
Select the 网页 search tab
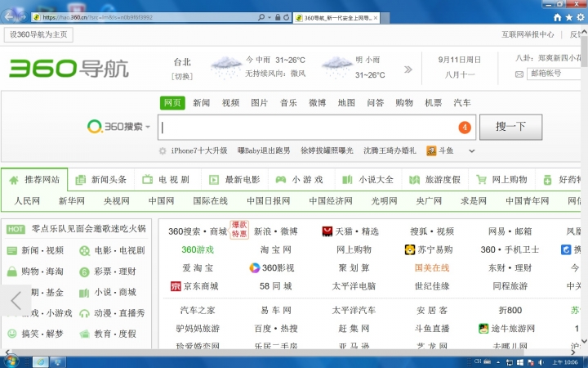click(172, 103)
